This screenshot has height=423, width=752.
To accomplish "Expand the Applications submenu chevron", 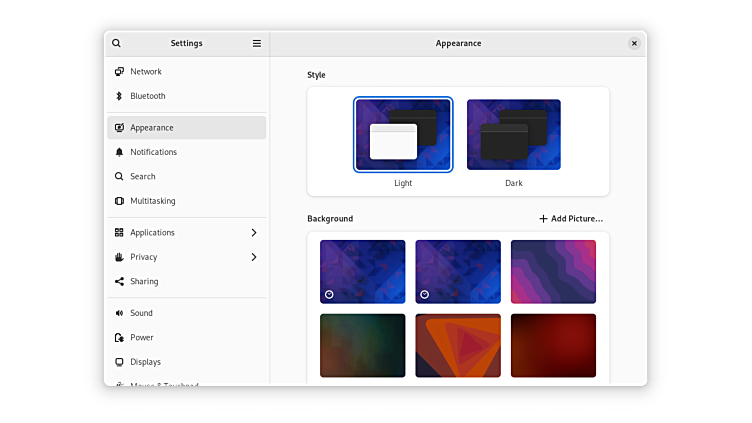I will pos(254,233).
